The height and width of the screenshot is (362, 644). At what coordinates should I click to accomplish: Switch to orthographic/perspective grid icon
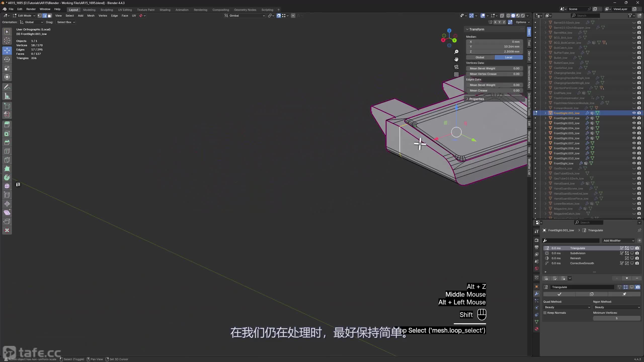point(456,74)
